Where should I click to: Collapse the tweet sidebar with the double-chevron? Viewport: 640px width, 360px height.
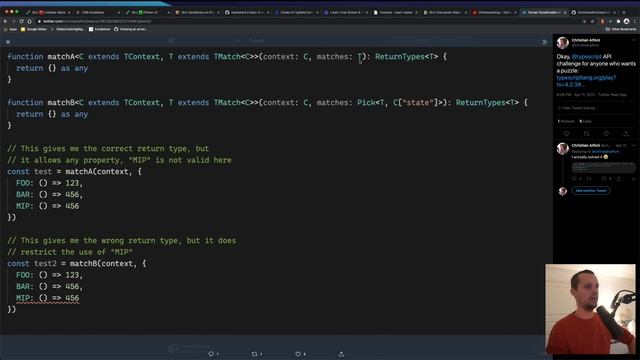[x=544, y=42]
